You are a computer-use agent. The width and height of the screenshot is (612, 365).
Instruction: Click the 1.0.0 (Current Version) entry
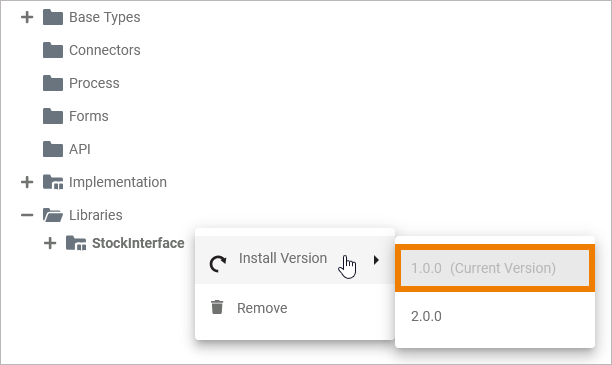coord(495,268)
